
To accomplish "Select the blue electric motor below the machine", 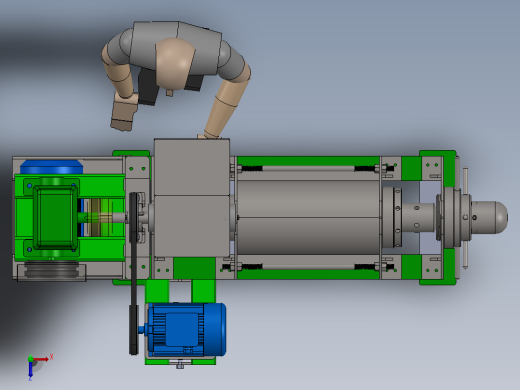I will pos(186,329).
